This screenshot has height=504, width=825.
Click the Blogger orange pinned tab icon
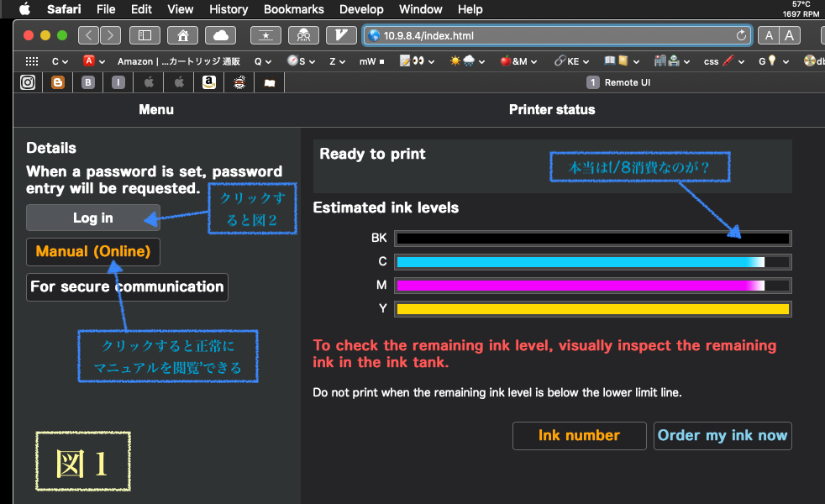[58, 82]
